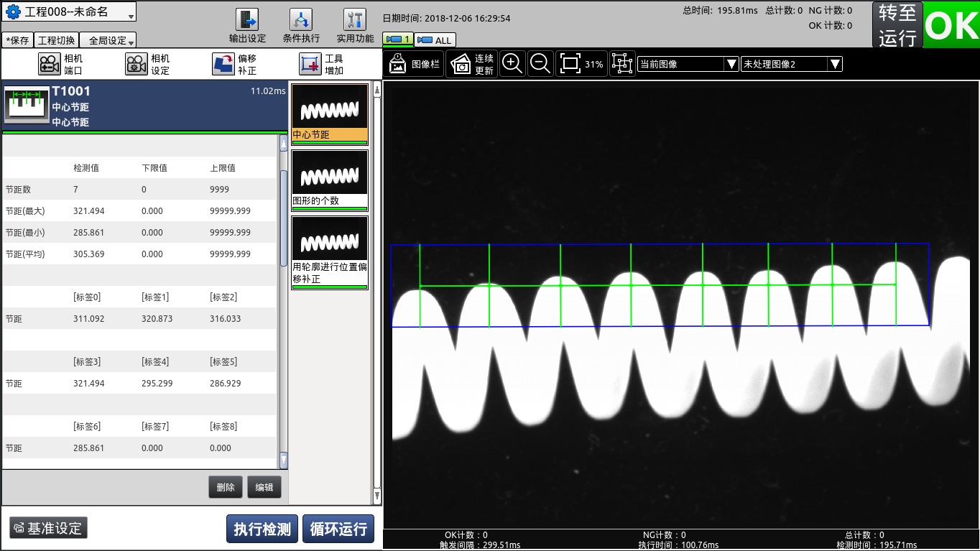Viewport: 980px width, 551px height.
Task: Click results table scroll up arrow
Action: (283, 143)
